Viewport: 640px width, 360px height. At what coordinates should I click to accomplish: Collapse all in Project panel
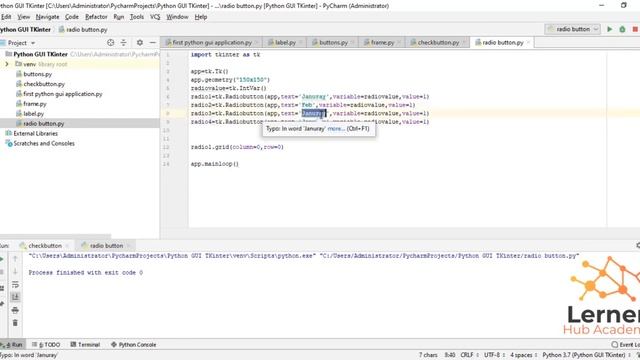tap(123, 42)
